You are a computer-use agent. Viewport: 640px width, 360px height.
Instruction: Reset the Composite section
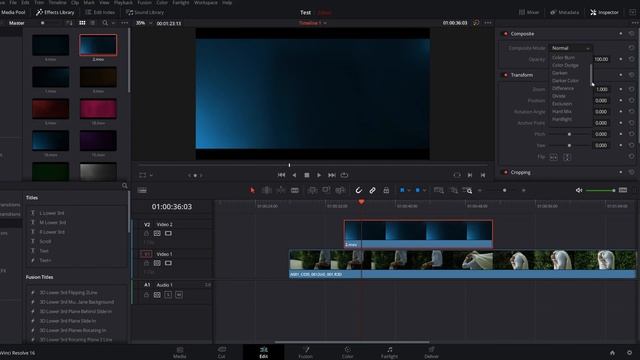[631, 34]
